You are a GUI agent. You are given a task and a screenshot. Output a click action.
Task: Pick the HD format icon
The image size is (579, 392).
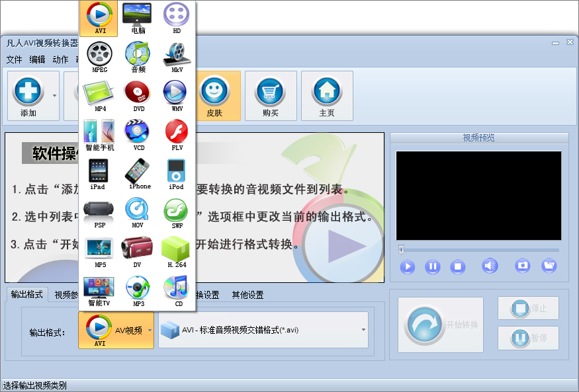(x=177, y=18)
